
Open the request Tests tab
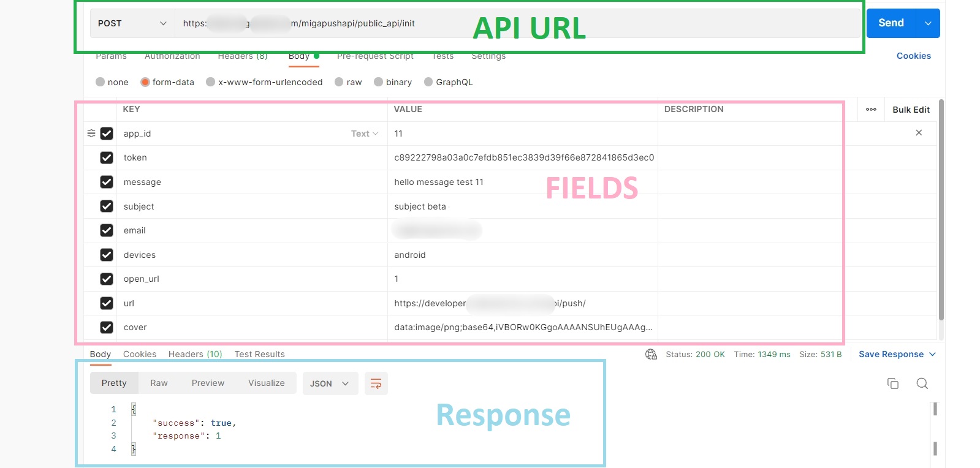click(x=443, y=56)
